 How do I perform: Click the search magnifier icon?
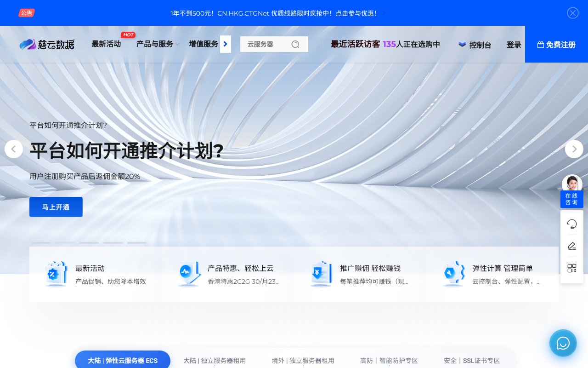click(x=295, y=44)
